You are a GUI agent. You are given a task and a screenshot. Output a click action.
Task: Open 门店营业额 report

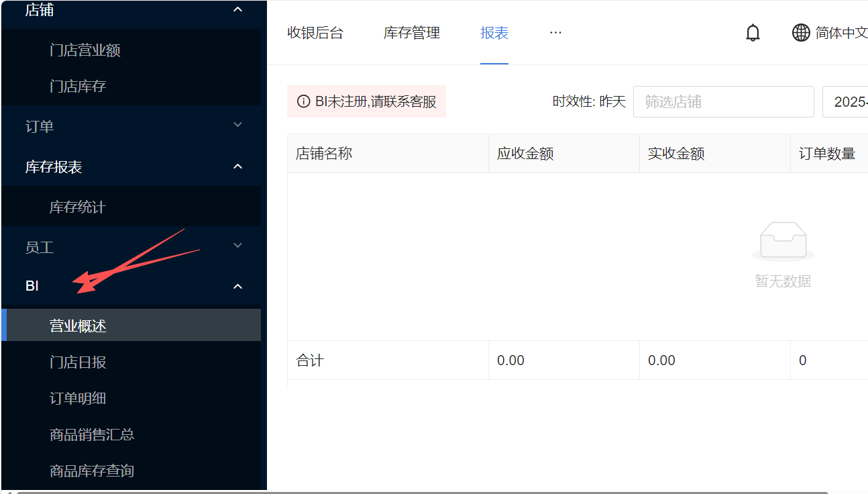click(85, 50)
